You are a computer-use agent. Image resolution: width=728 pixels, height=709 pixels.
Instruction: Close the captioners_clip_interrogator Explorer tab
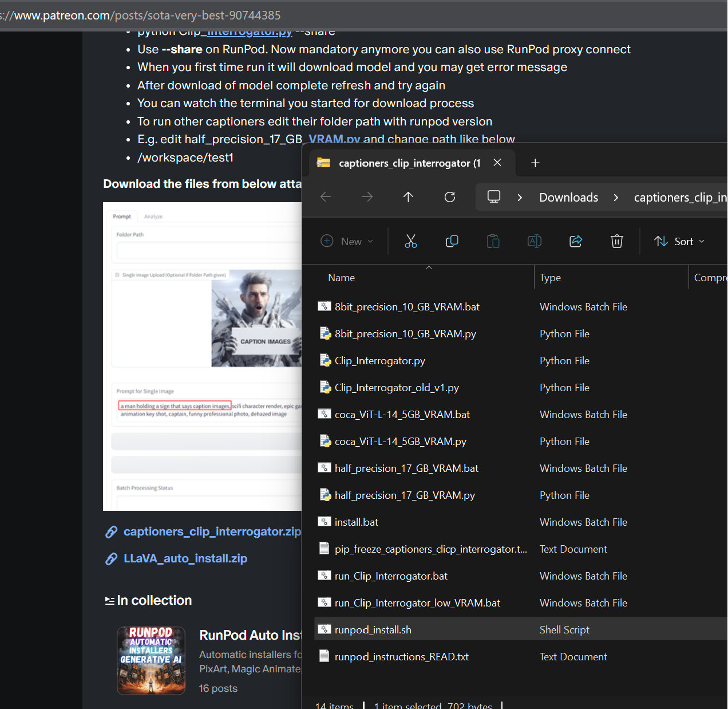497,163
